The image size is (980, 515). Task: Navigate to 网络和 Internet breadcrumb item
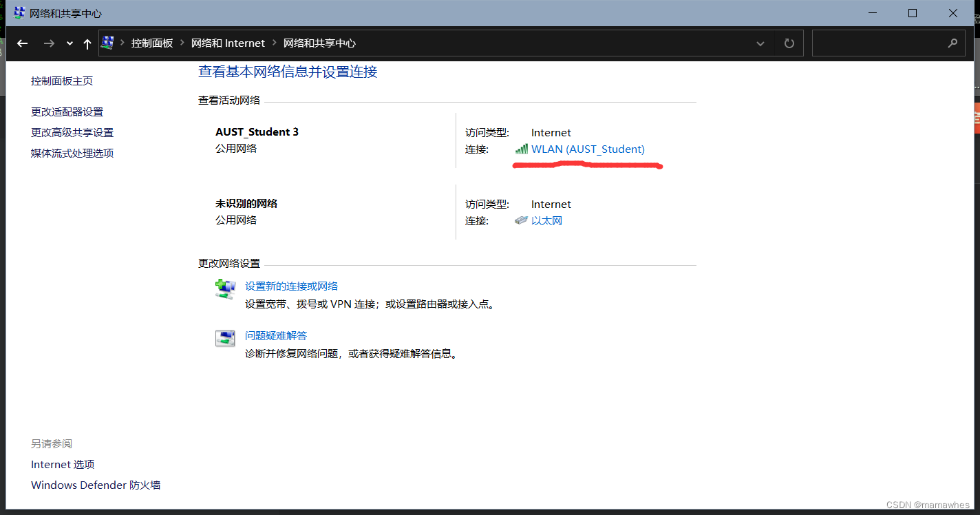coord(228,43)
